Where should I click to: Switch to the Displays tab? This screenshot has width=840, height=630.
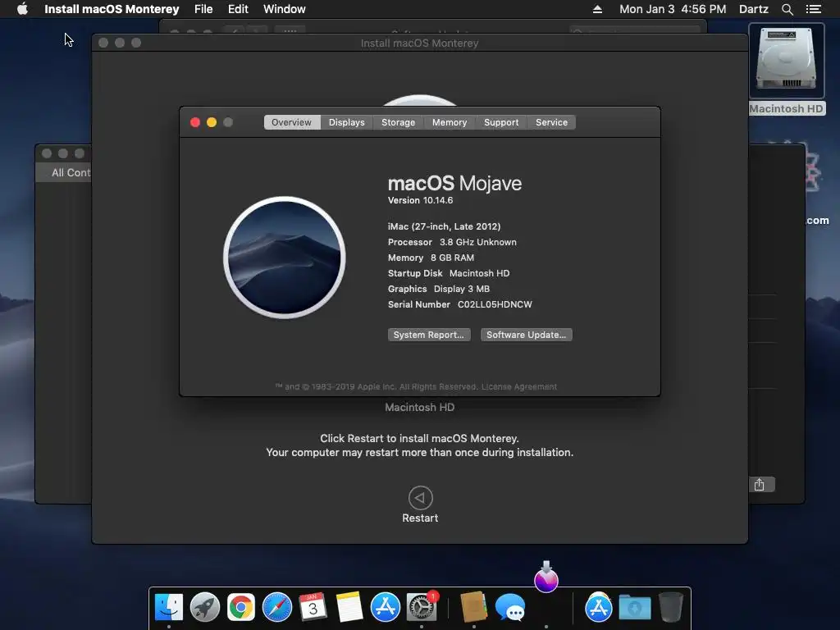point(347,122)
